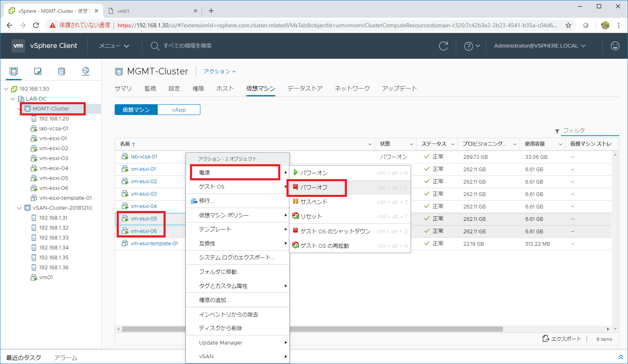Click the browser address bar URL
The image size is (628, 364).
click(337, 25)
